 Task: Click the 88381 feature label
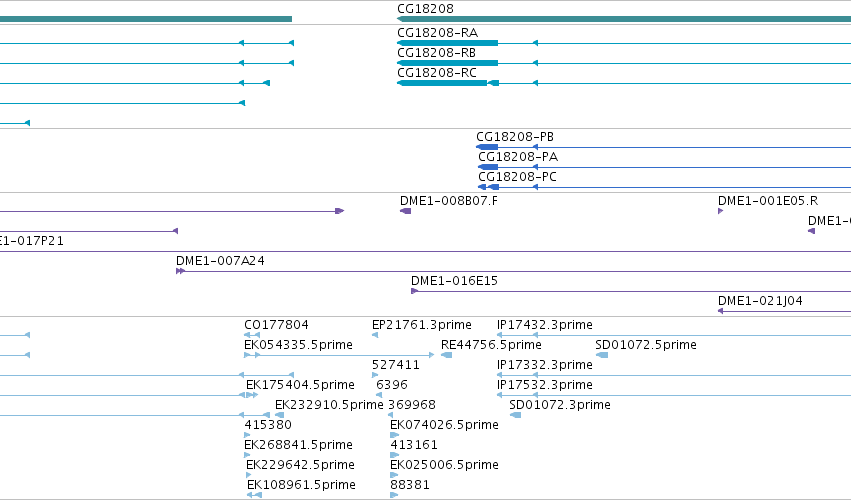point(410,485)
